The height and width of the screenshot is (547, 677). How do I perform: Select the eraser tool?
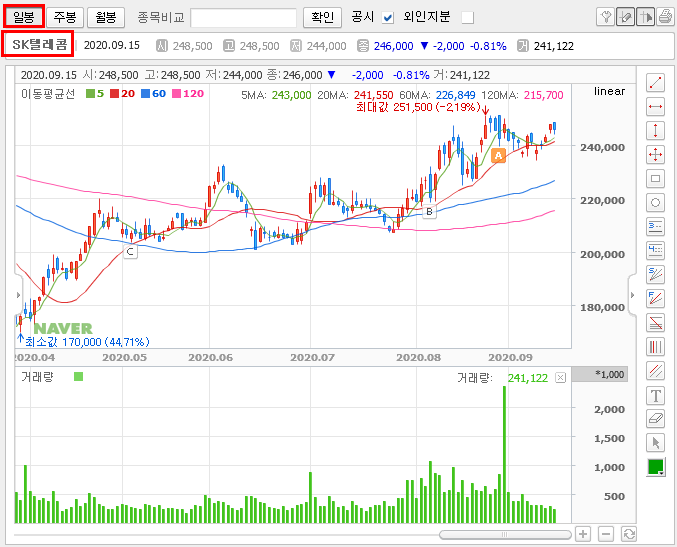(655, 419)
